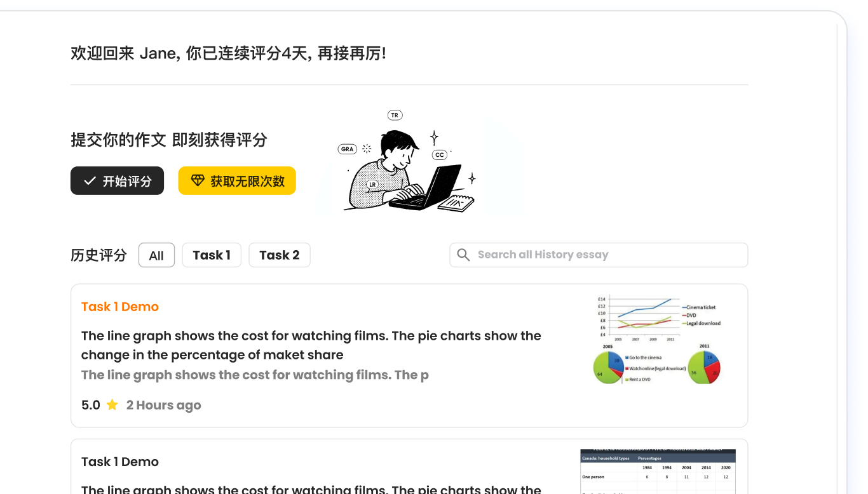Open the line graph and pie charts thumbnail
The height and width of the screenshot is (494, 868).
659,340
